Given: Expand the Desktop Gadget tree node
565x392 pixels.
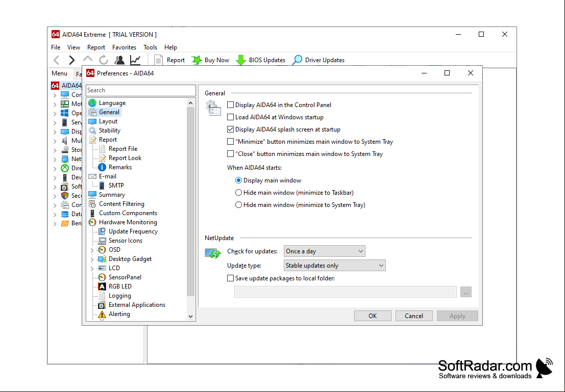Looking at the screenshot, I should coord(92,259).
